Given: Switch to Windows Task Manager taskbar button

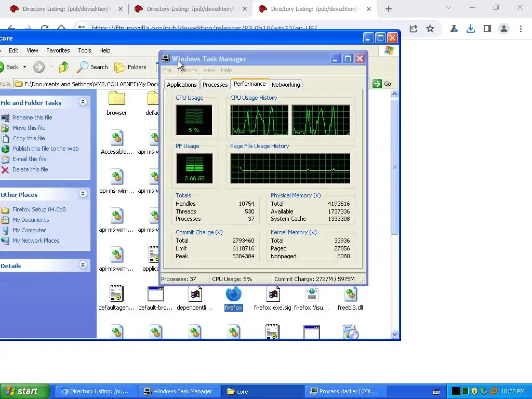Looking at the screenshot, I should click(x=179, y=391).
